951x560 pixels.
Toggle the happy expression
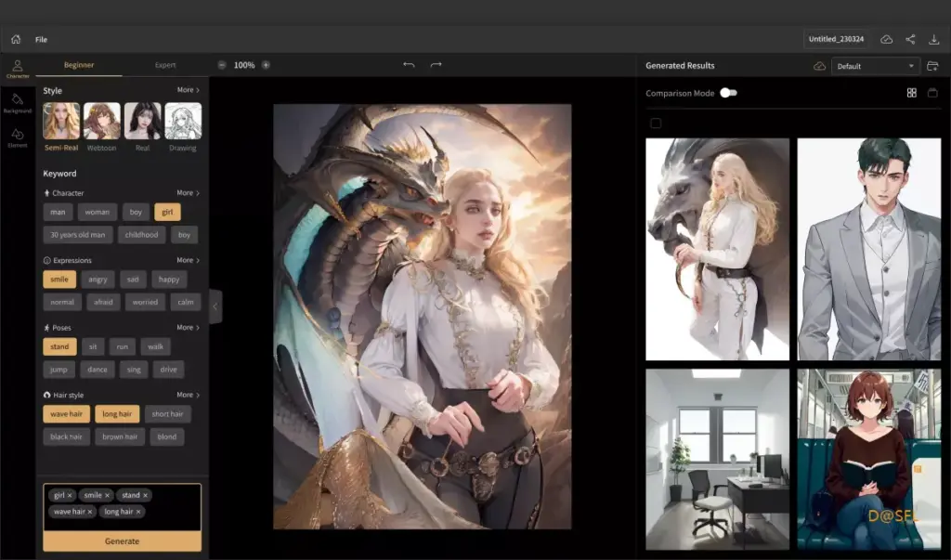click(169, 280)
